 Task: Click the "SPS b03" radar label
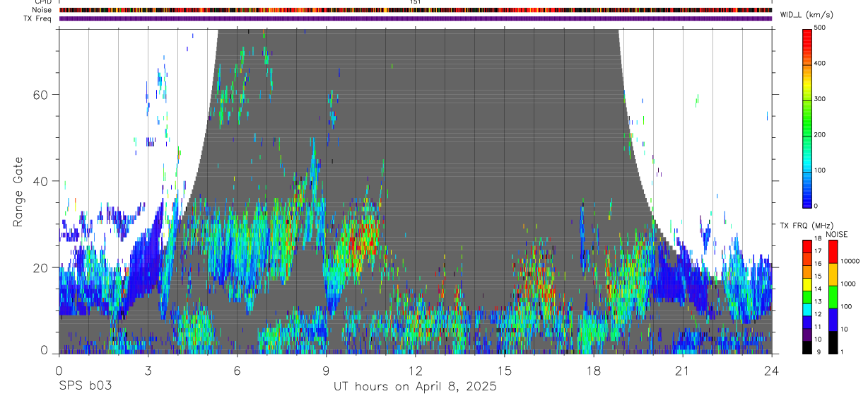coord(85,386)
